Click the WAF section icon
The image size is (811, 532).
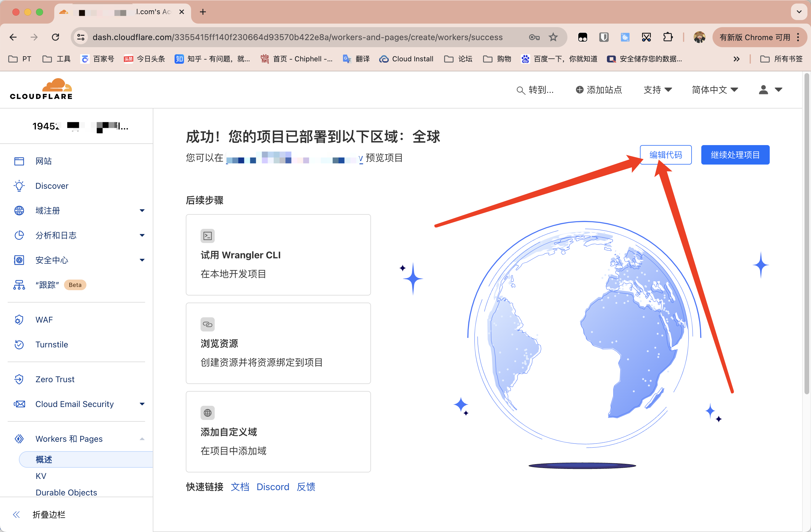pos(19,320)
